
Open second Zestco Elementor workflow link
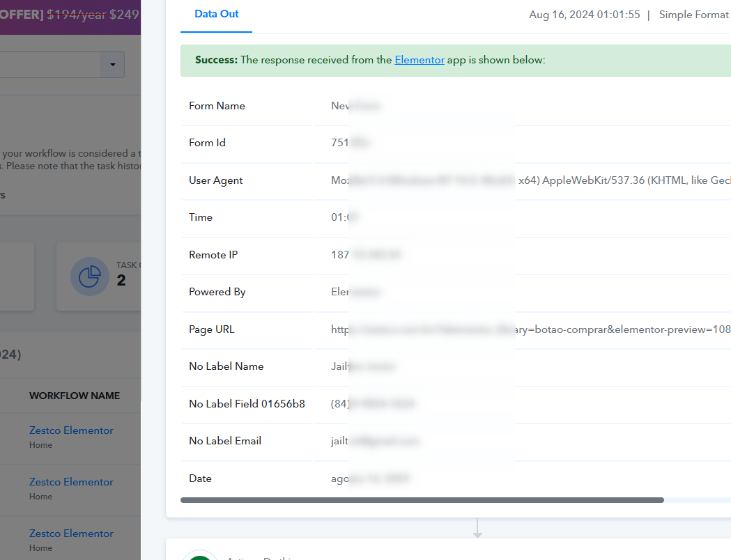pos(71,482)
